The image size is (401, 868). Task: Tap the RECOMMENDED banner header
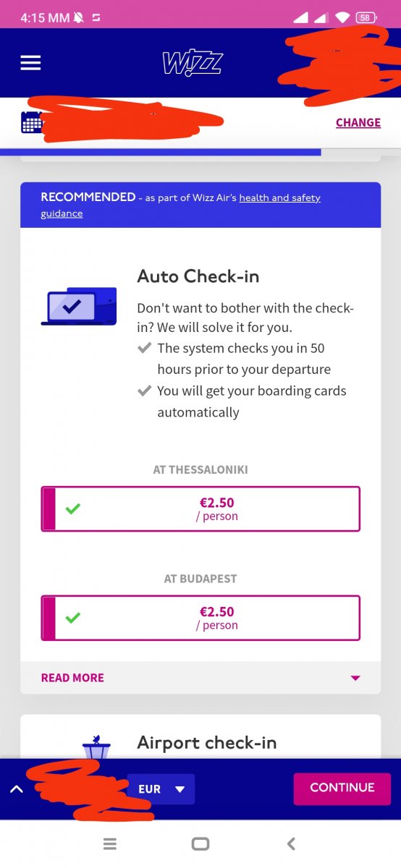[200, 205]
